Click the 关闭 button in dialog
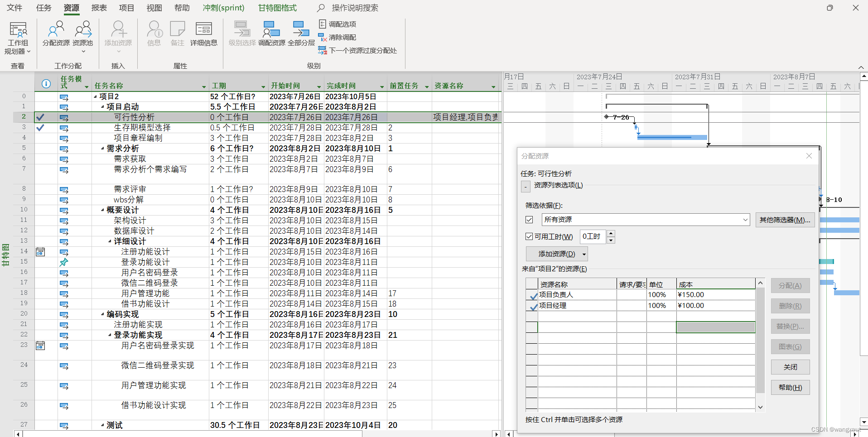The width and height of the screenshot is (868, 437). (x=790, y=367)
